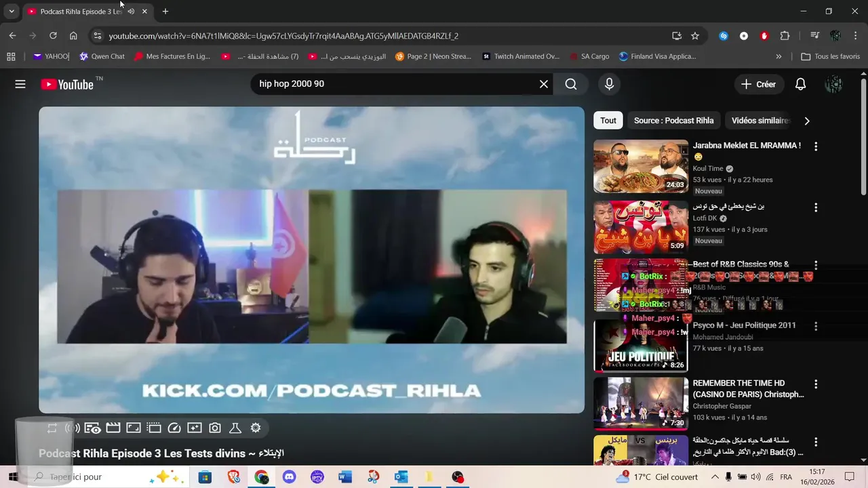Expand hidden bookmarks double chevron
868x488 pixels.
(778, 56)
